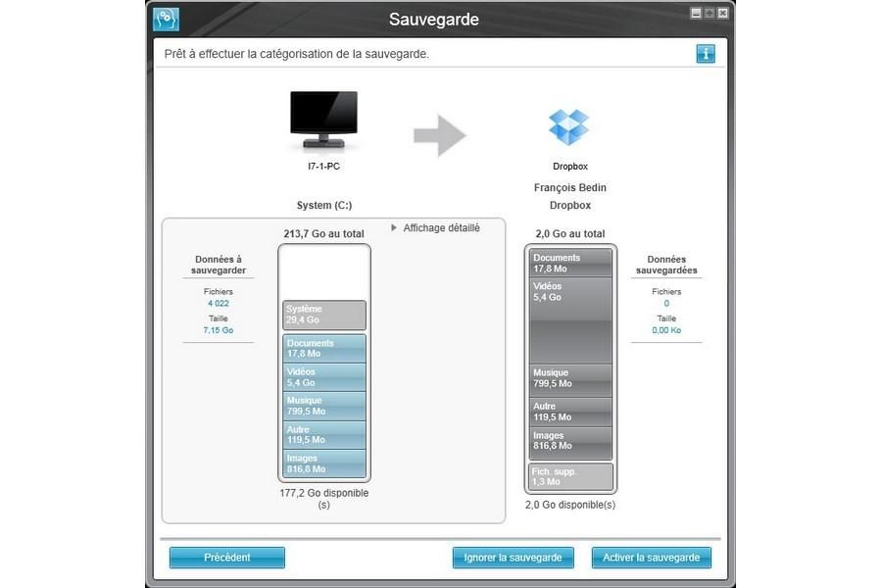Minimize the Sauvegarde window

[696, 13]
